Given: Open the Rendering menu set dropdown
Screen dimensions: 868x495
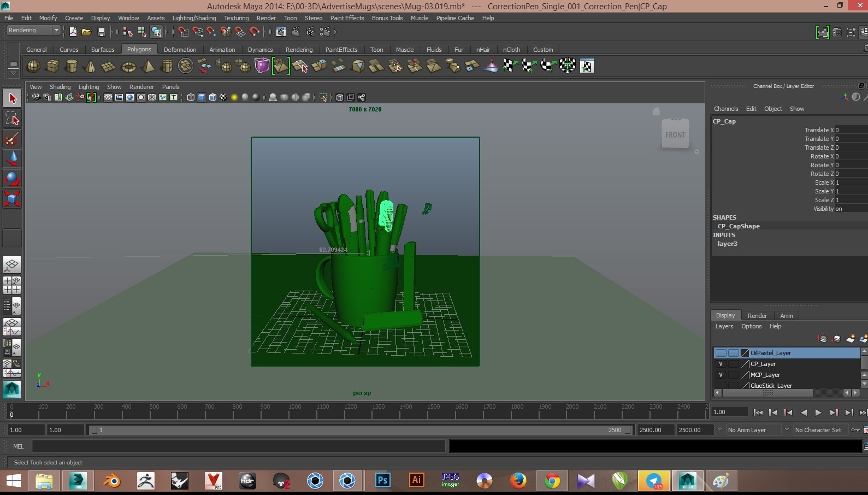Looking at the screenshot, I should (x=33, y=31).
